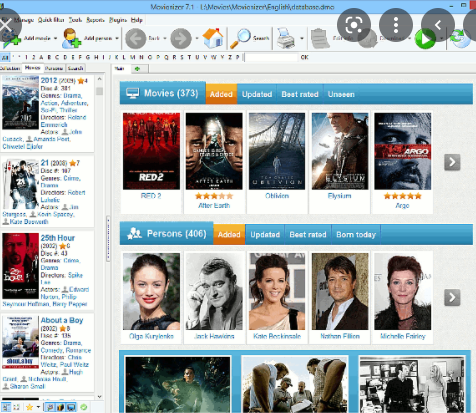Open Nathan Fillion's name link

[340, 336]
